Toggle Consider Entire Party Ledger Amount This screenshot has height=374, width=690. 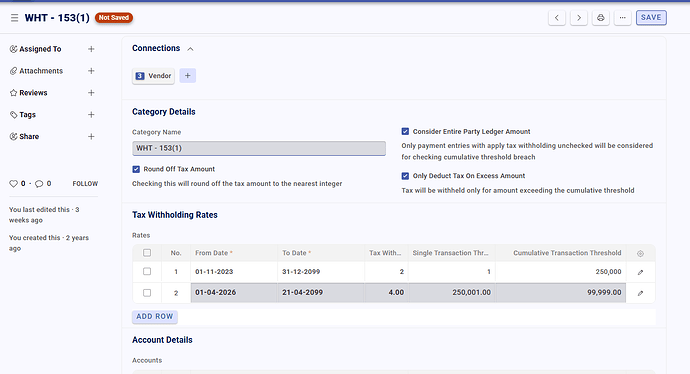pos(405,132)
